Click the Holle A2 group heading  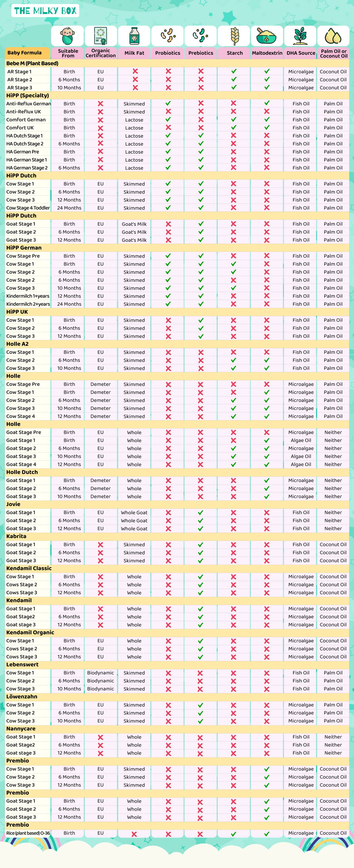click(18, 344)
